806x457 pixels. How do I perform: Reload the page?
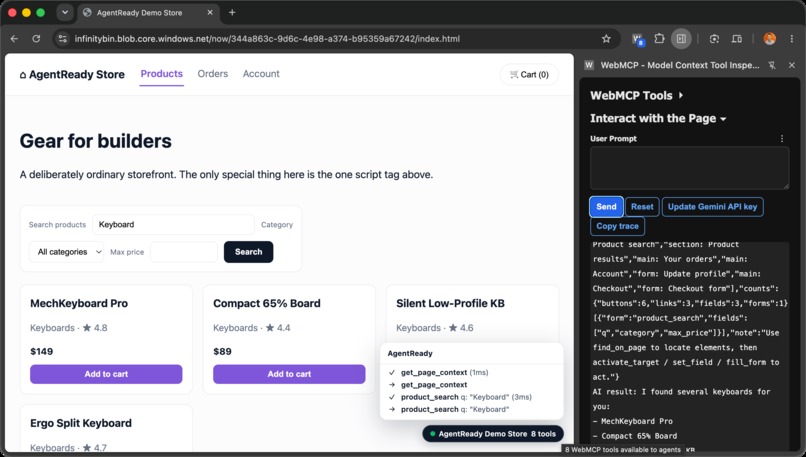click(36, 39)
